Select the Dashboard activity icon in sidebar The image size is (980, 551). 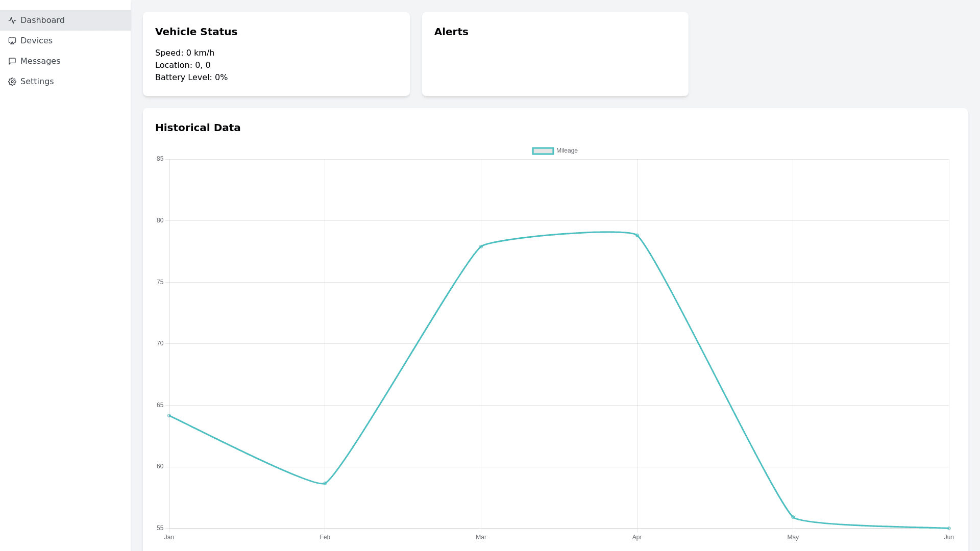coord(12,20)
